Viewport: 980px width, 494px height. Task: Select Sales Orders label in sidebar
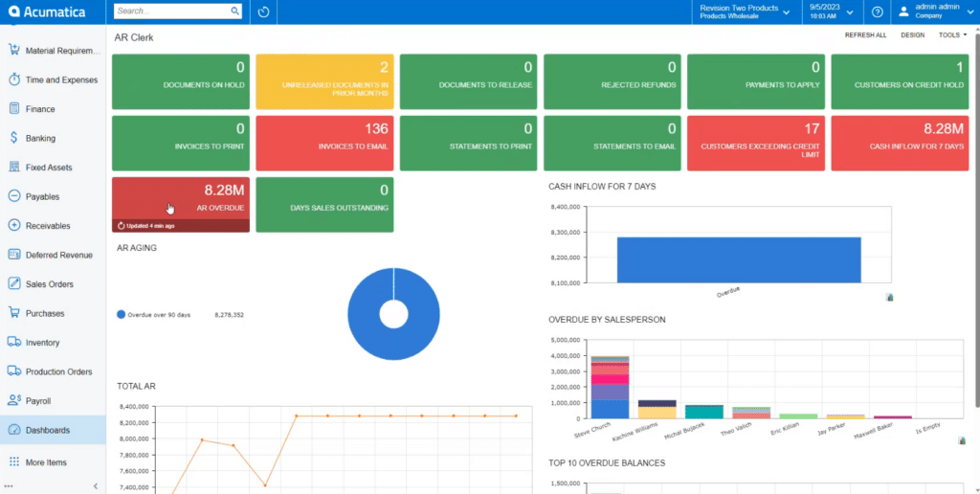pos(50,284)
